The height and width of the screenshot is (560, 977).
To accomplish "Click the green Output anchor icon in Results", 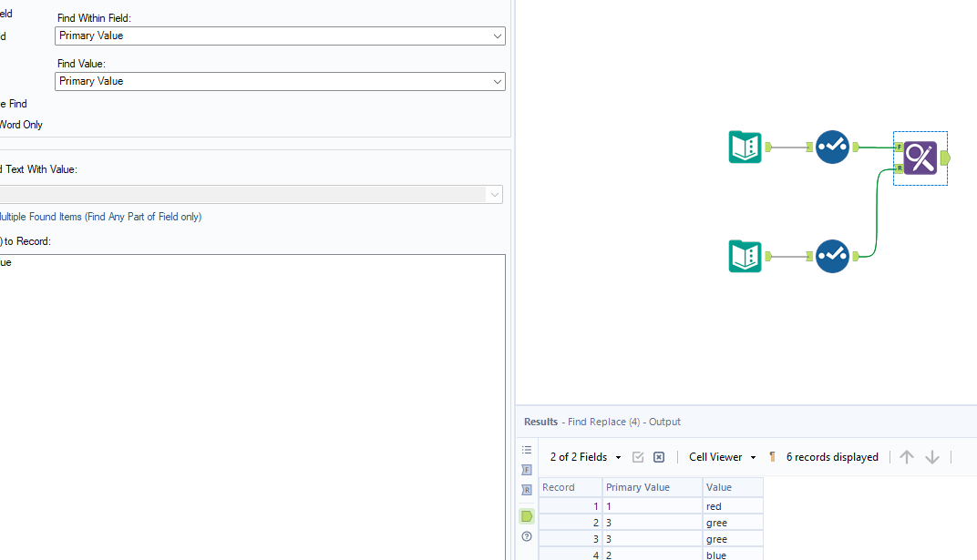I will pos(526,515).
